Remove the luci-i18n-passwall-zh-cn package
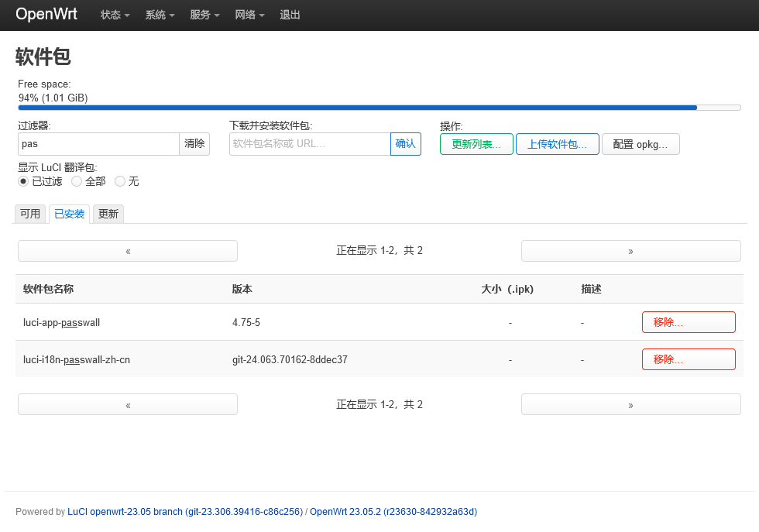This screenshot has height=532, width=759. 689,359
